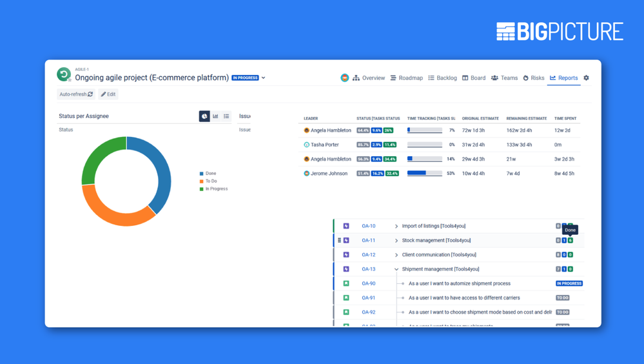
Task: Click '72w 1d 3h' original estimate cell
Action: (x=473, y=130)
